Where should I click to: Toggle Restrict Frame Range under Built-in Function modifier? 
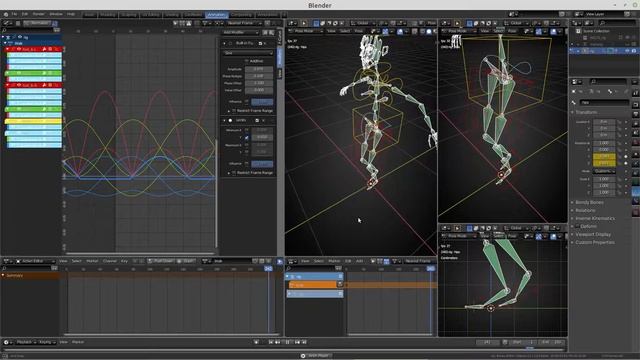(x=234, y=111)
